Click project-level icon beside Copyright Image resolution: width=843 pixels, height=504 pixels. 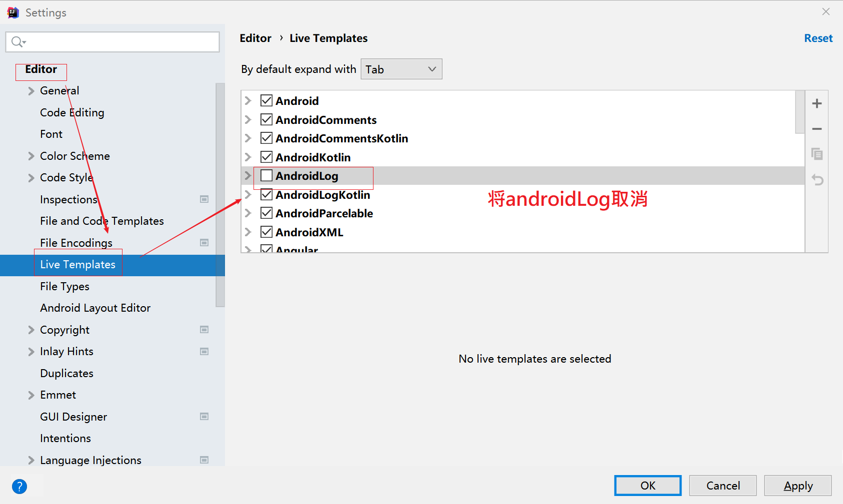tap(204, 330)
